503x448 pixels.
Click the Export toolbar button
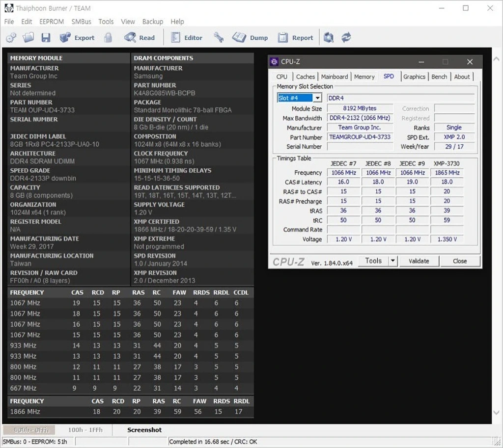(77, 37)
